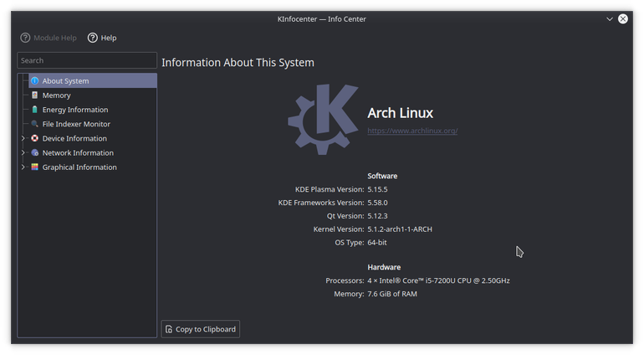
Task: Focus the Search input field
Action: point(87,60)
